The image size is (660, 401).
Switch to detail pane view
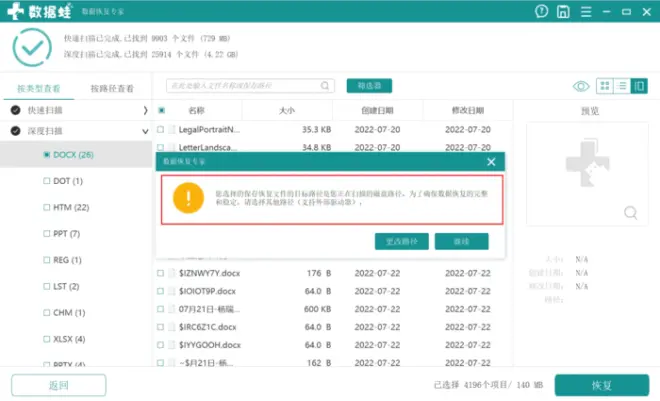639,86
